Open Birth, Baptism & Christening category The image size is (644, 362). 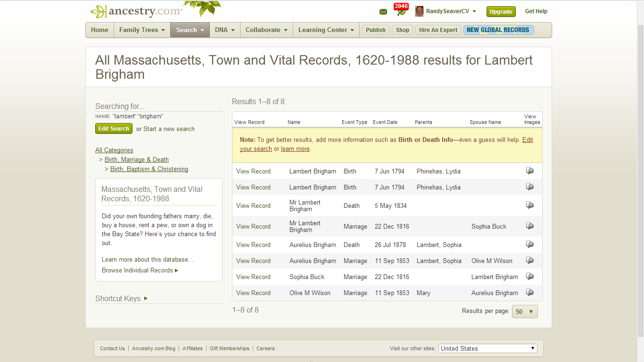pyautogui.click(x=149, y=169)
